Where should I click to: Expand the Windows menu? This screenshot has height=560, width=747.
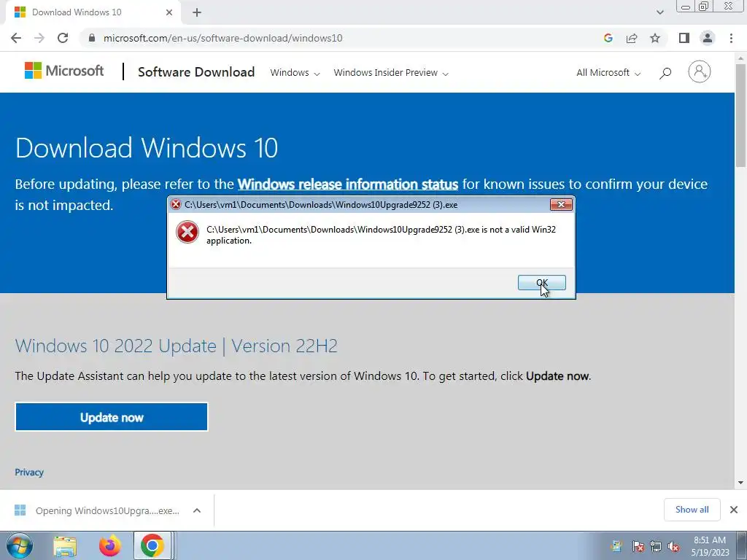pyautogui.click(x=295, y=73)
